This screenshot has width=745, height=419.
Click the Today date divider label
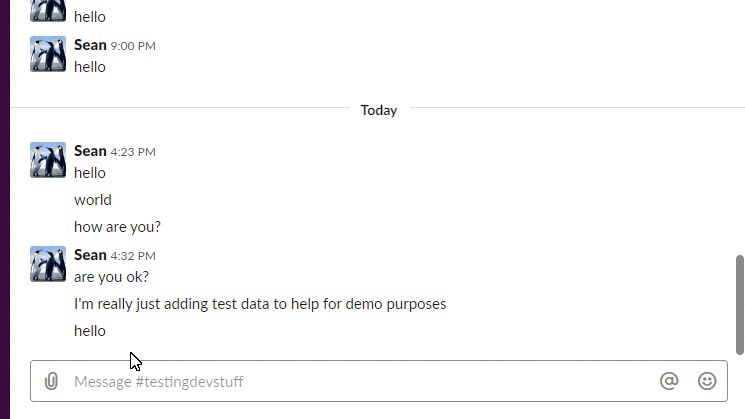(x=379, y=110)
